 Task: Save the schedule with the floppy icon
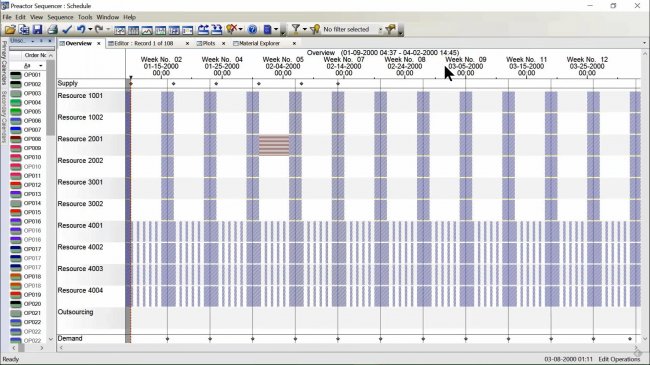37,29
